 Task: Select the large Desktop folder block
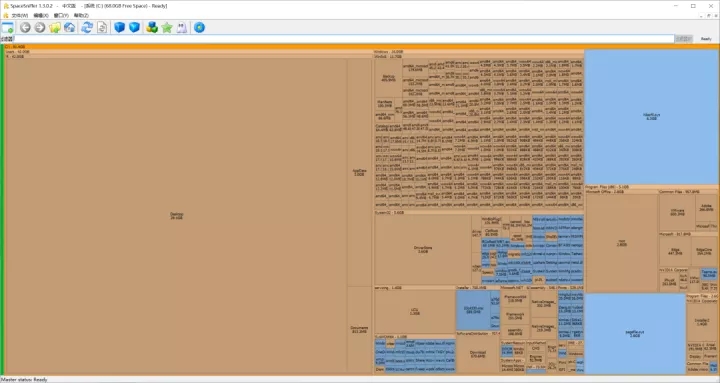176,216
